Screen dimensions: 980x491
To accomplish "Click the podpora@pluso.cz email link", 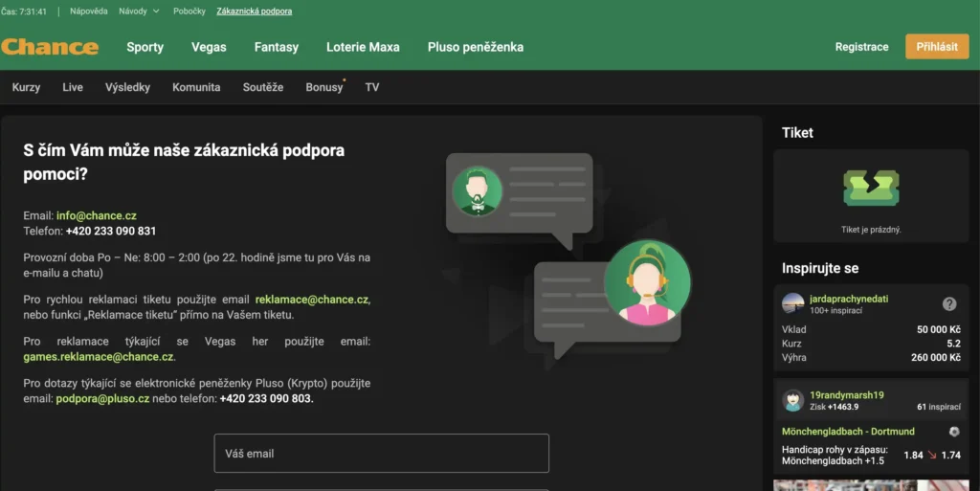I will point(102,398).
